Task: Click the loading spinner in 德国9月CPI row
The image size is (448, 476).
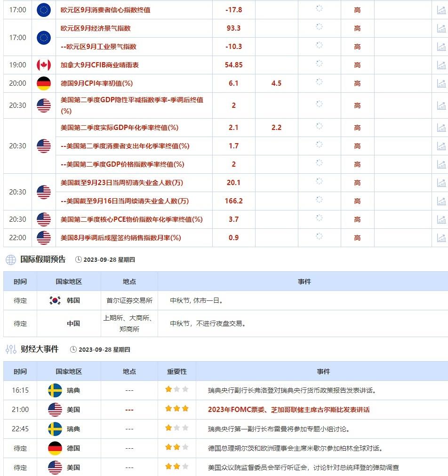Action: coord(320,81)
